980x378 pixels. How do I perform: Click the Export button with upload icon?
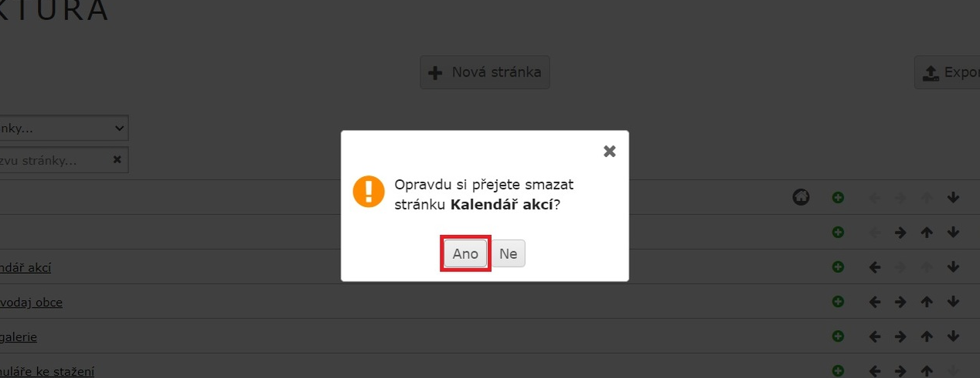(x=948, y=73)
